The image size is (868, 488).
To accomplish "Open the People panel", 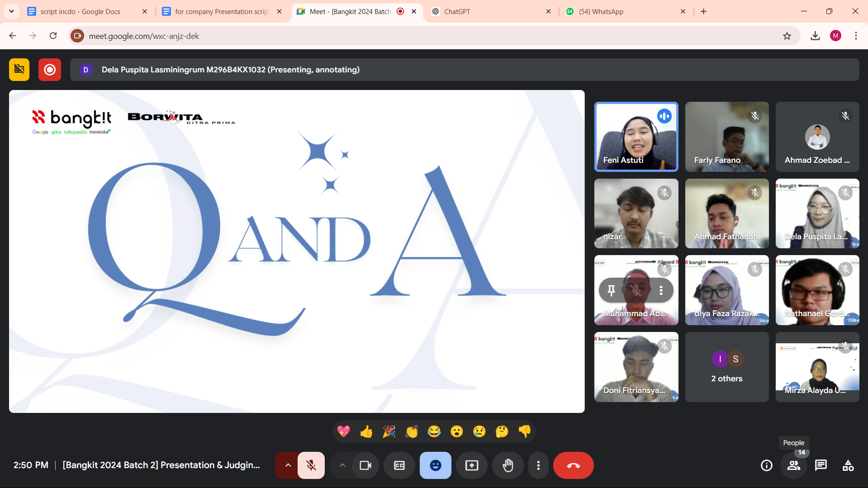I will click(794, 465).
